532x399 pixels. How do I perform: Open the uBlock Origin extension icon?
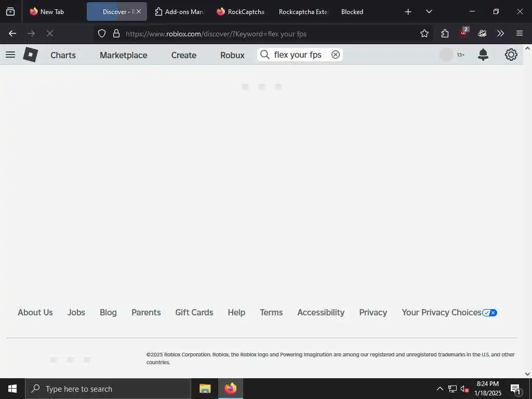click(x=463, y=33)
